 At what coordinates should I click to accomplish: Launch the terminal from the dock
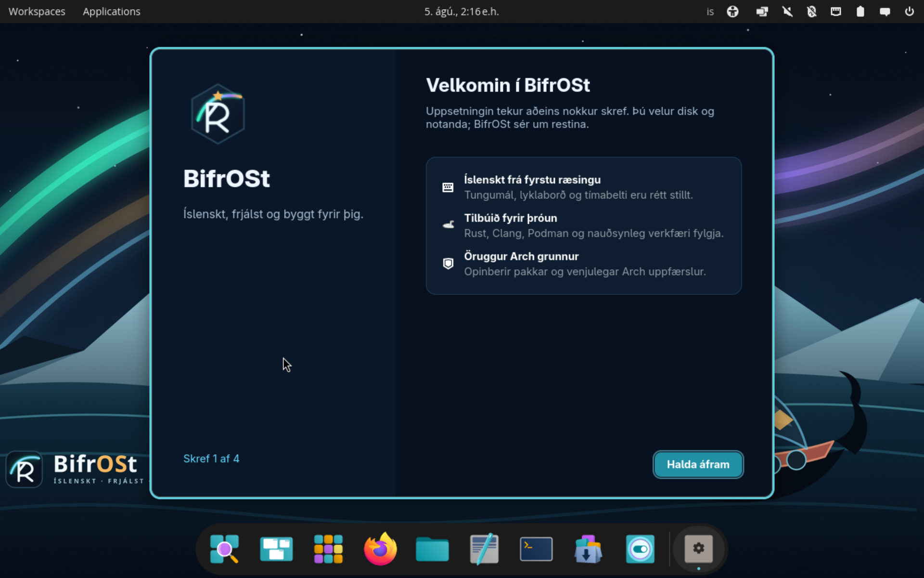tap(536, 549)
